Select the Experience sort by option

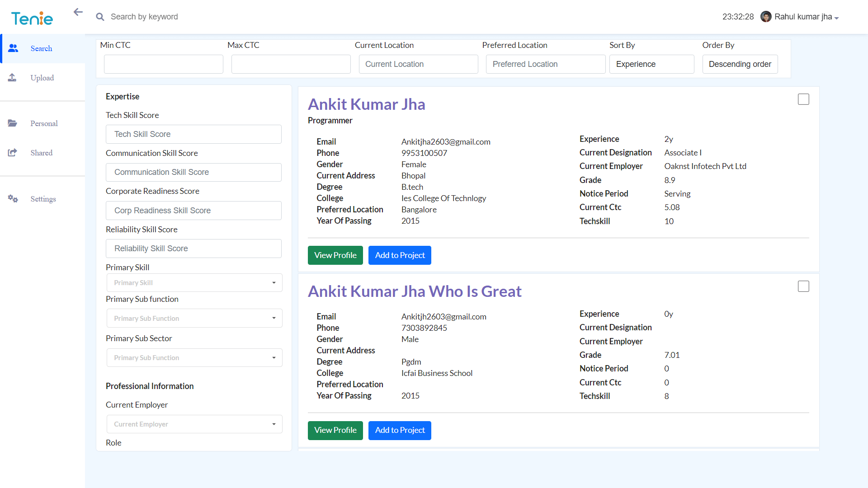point(651,64)
